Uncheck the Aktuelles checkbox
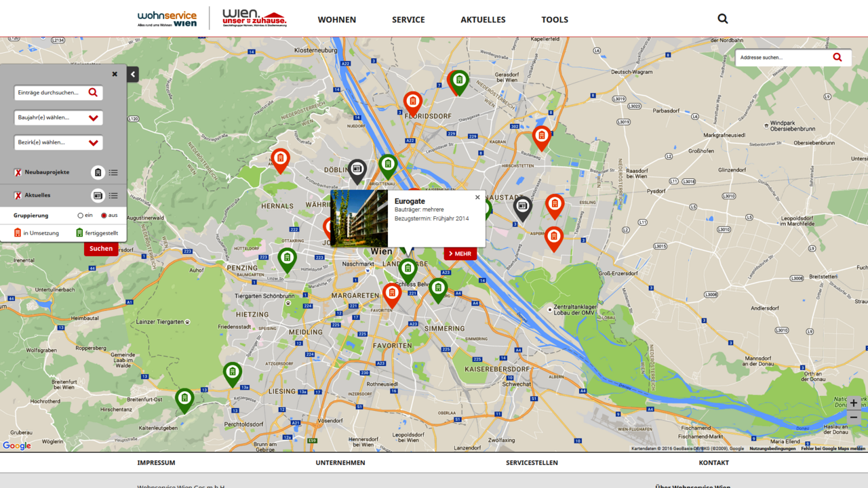This screenshot has width=868, height=488. point(18,196)
